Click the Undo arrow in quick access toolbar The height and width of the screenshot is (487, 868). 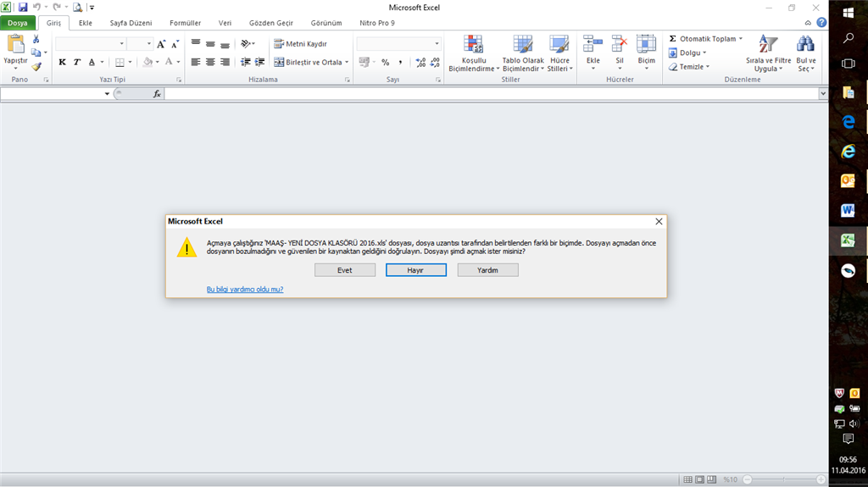coord(36,7)
